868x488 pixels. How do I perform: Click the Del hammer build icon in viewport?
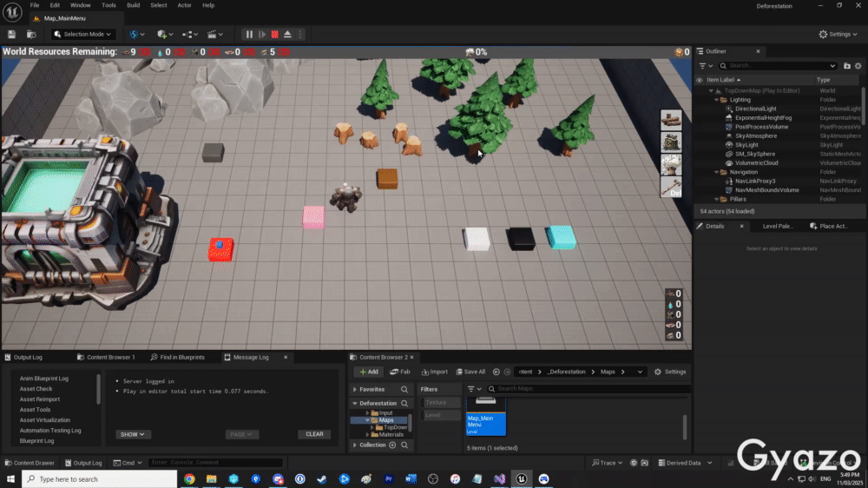(671, 187)
